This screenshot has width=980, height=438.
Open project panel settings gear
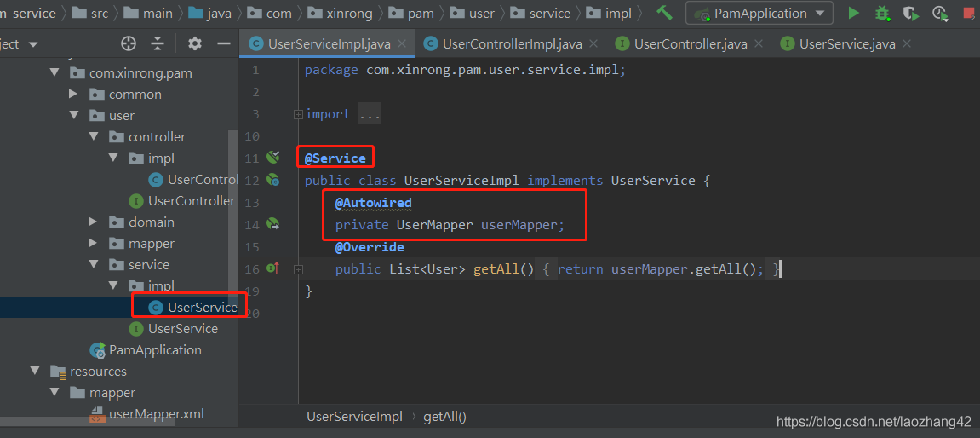coord(195,43)
